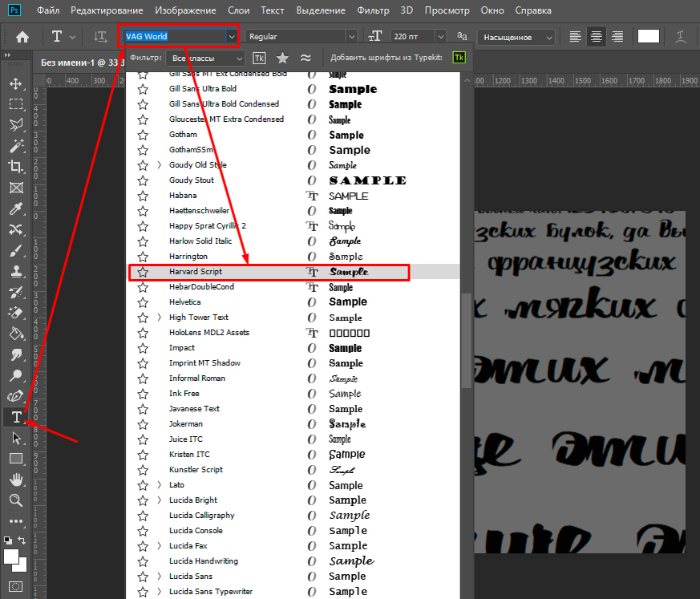Expand the Goudy Old Style font family
700x599 pixels.
(160, 165)
